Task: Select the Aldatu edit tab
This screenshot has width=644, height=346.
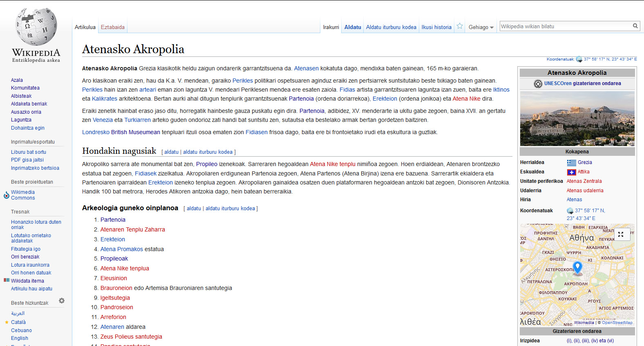Action: 353,27
